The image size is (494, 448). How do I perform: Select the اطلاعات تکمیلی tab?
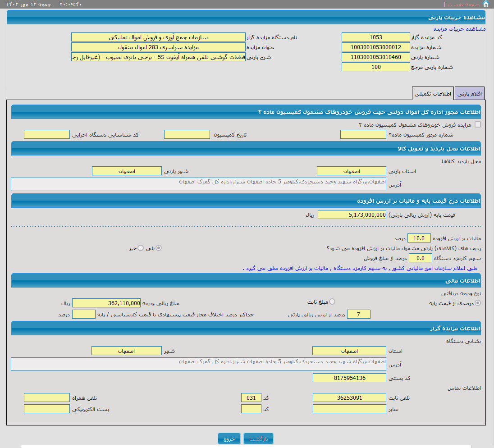(433, 94)
